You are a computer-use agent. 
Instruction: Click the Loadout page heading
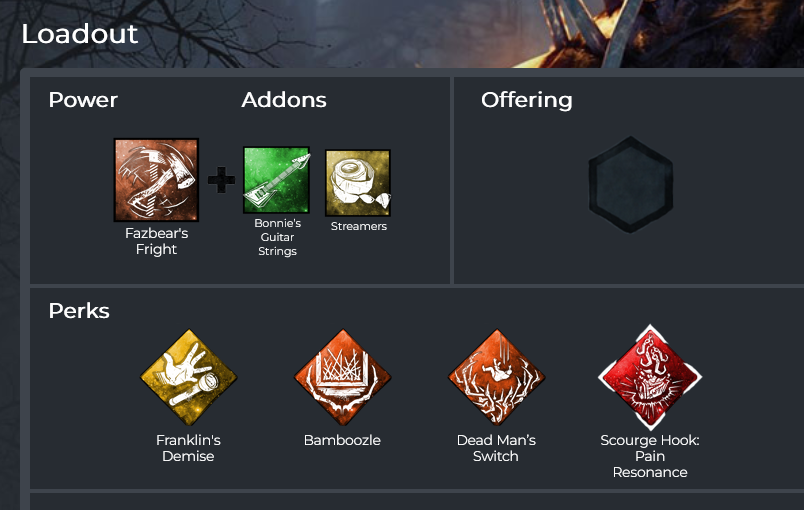click(79, 34)
